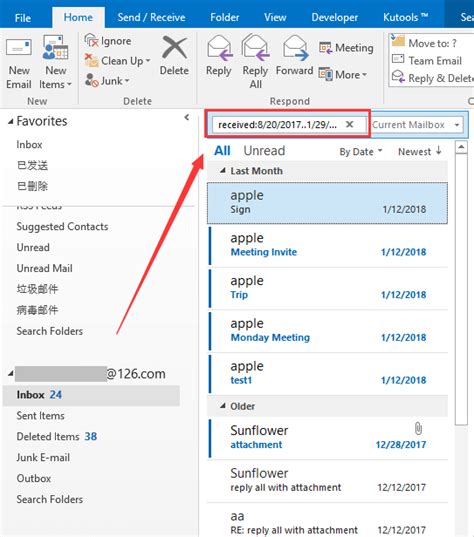474x537 pixels.
Task: Click the Delete X icon
Action: tap(174, 48)
